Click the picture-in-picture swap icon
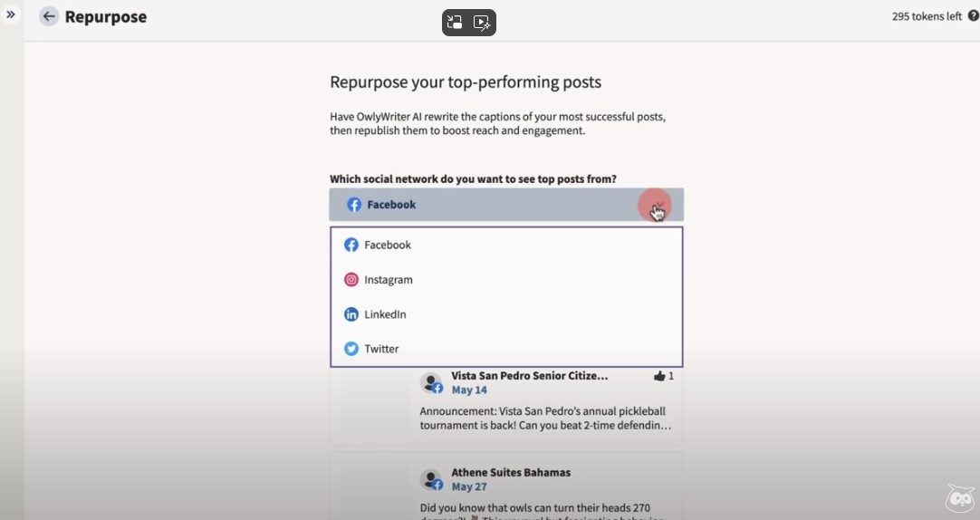This screenshot has height=520, width=980. 455,23
